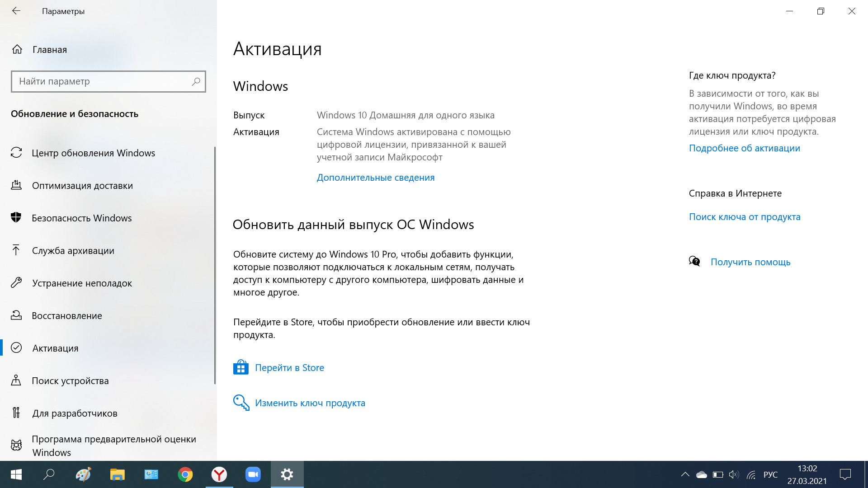Click the Settings gear on taskbar
Image resolution: width=868 pixels, height=488 pixels.
click(287, 474)
